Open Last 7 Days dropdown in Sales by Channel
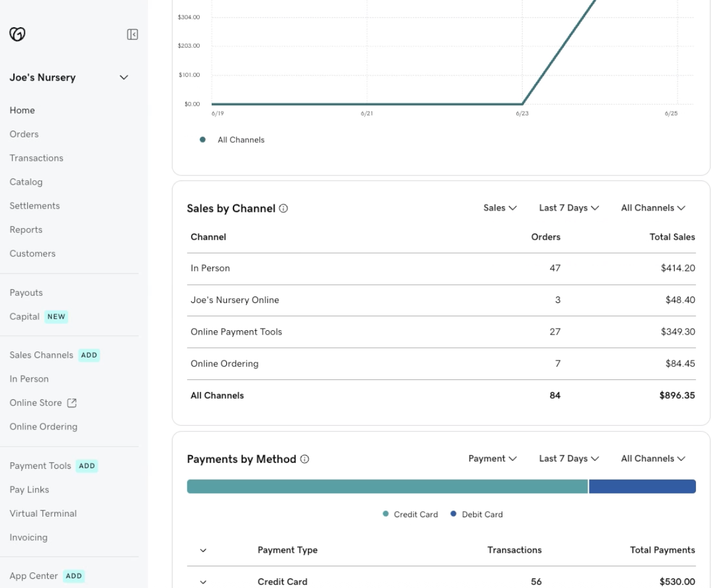711x588 pixels. click(x=569, y=208)
